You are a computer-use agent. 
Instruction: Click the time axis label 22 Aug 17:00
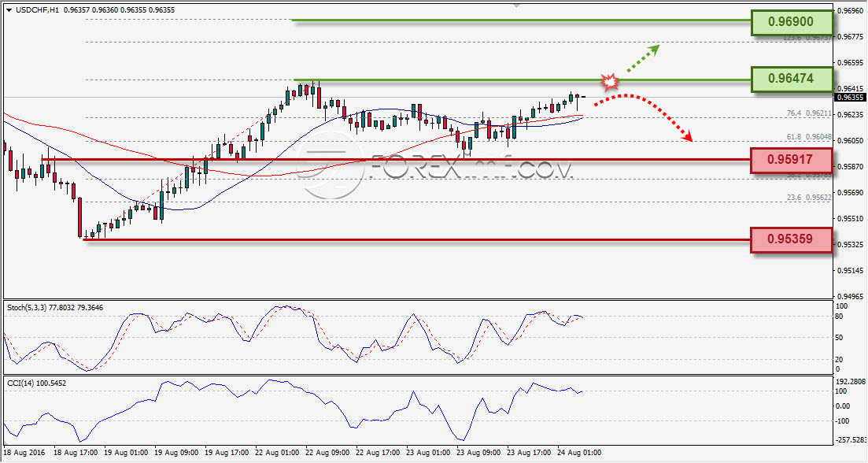click(378, 453)
